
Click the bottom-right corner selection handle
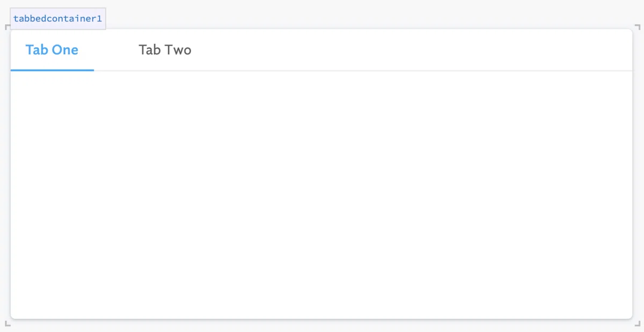[635, 322]
